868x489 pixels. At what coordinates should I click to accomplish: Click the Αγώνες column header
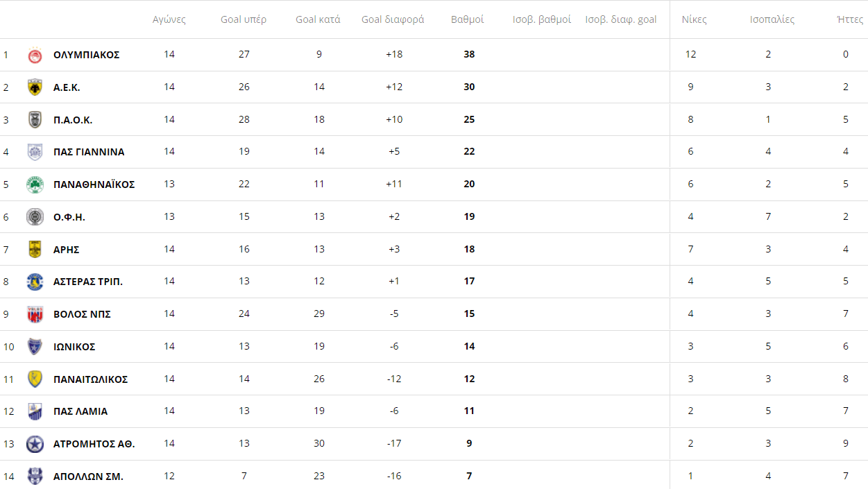point(169,19)
